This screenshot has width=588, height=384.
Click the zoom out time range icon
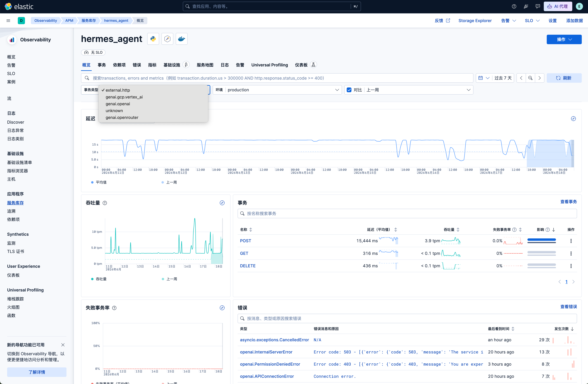pos(530,78)
